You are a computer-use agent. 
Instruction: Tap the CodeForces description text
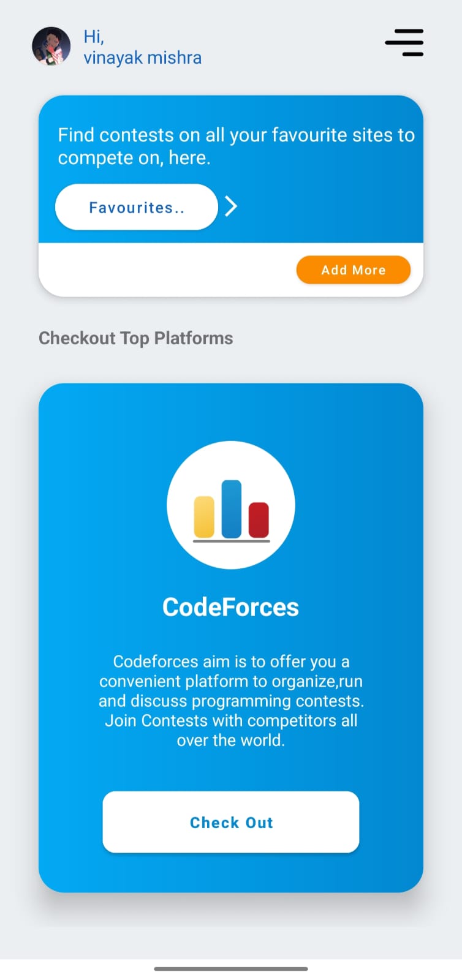coord(230,700)
